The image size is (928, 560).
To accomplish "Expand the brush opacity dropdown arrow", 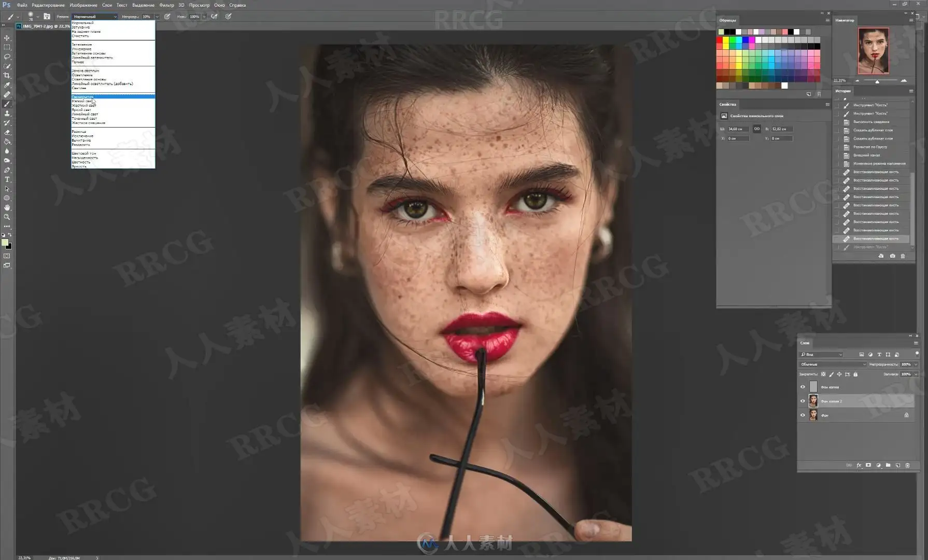I will (x=157, y=17).
